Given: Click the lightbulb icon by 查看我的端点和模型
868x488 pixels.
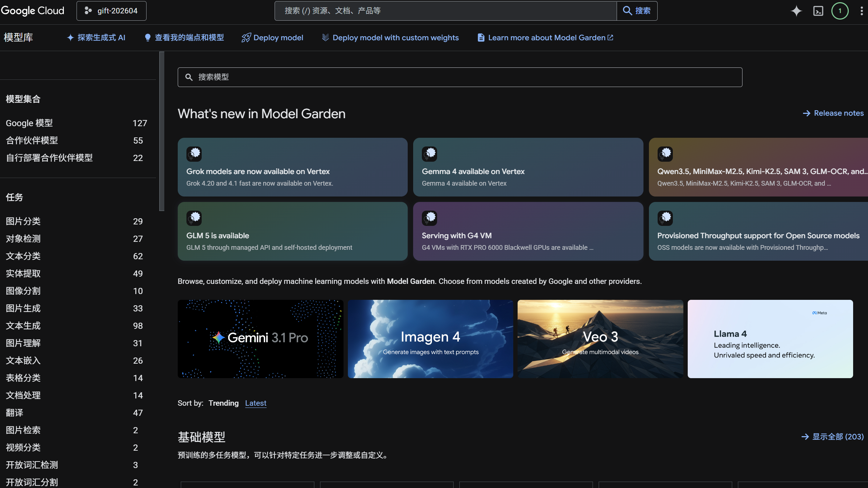Looking at the screenshot, I should pos(148,38).
